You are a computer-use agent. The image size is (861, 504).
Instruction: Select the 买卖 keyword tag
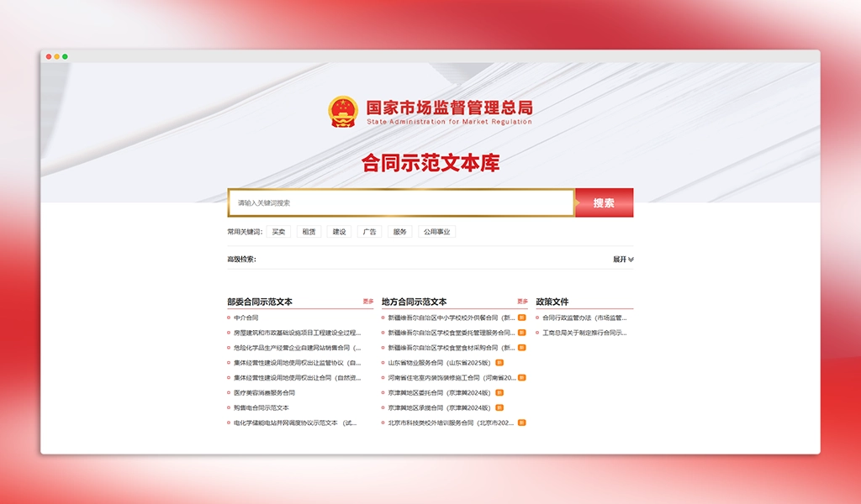click(x=278, y=232)
